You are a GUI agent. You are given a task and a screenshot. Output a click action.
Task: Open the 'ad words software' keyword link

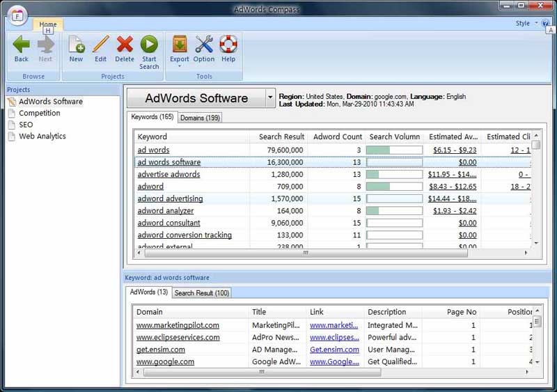169,162
